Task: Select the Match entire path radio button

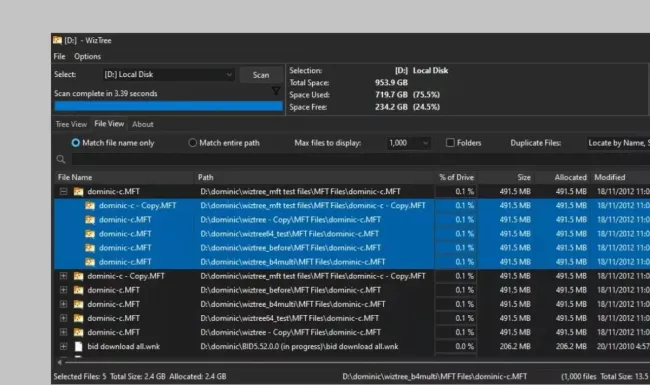Action: click(192, 143)
